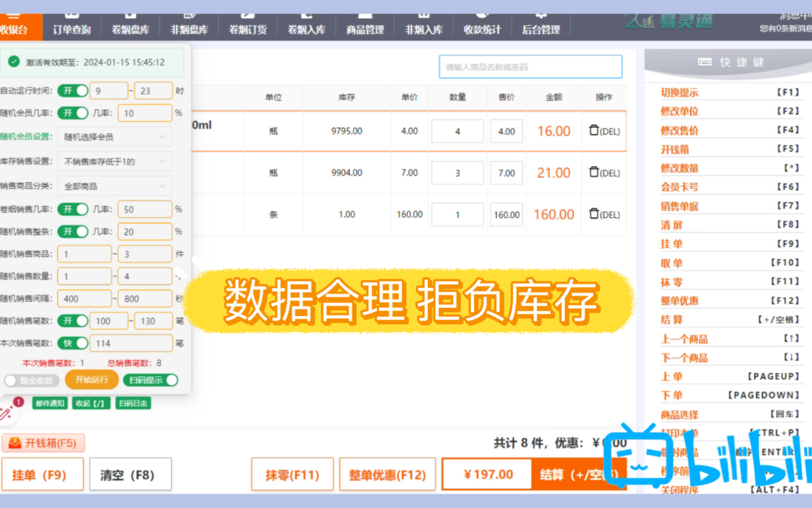Open the 订单查询 menu item
This screenshot has height=508, width=812.
[72, 27]
